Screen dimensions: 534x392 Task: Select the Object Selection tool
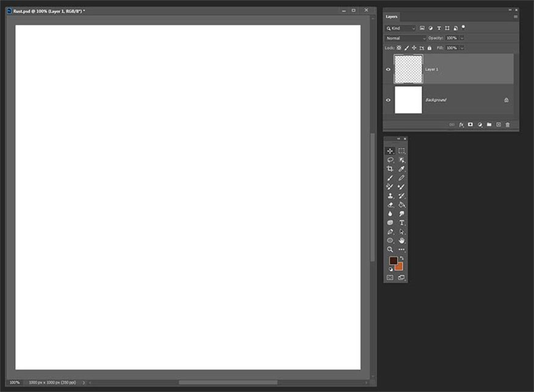pyautogui.click(x=402, y=160)
